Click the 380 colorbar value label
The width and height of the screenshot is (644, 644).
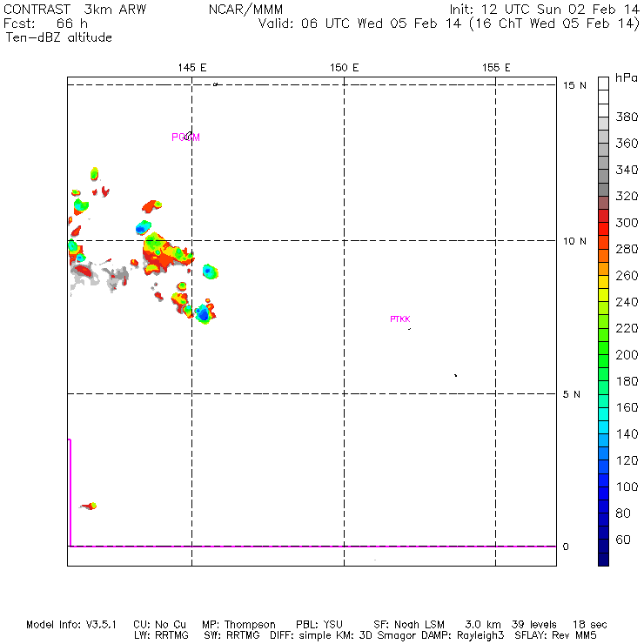[x=627, y=117]
